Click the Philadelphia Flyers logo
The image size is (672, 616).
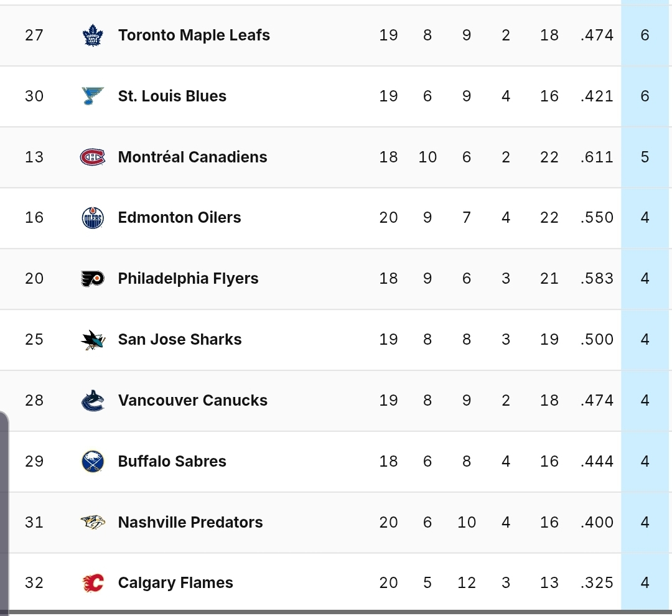93,279
